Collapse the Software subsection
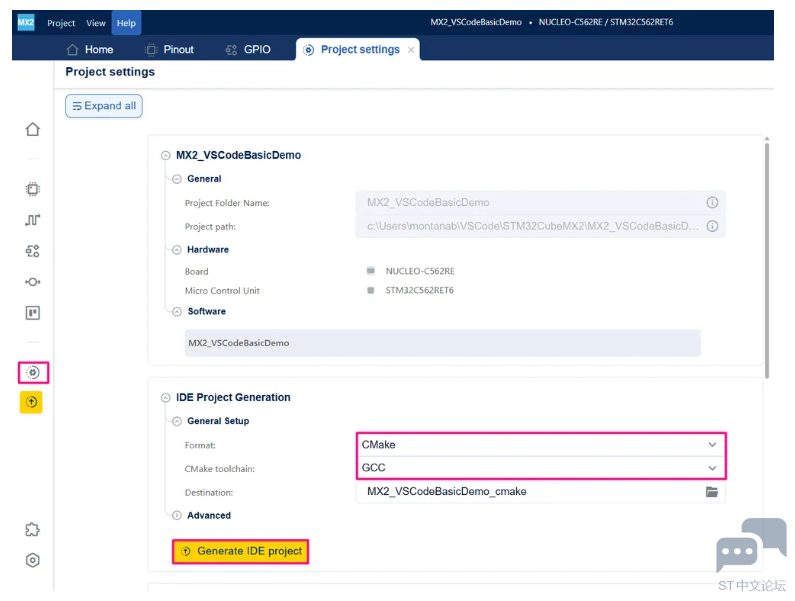The height and width of the screenshot is (601, 795). (176, 311)
